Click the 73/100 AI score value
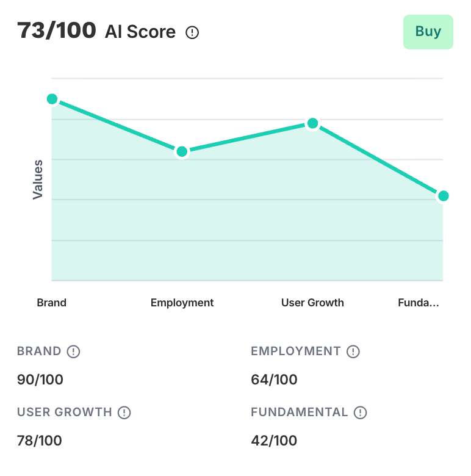 (57, 31)
